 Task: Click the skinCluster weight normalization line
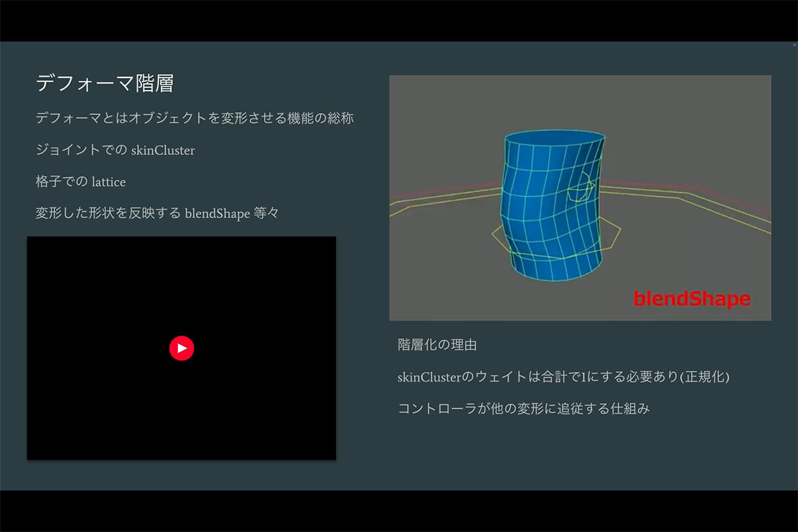(x=564, y=377)
